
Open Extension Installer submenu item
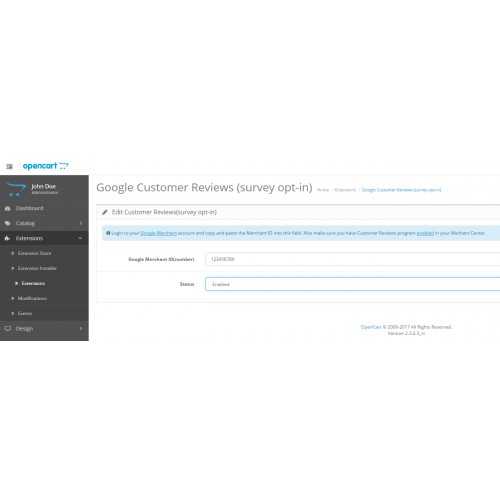37,268
